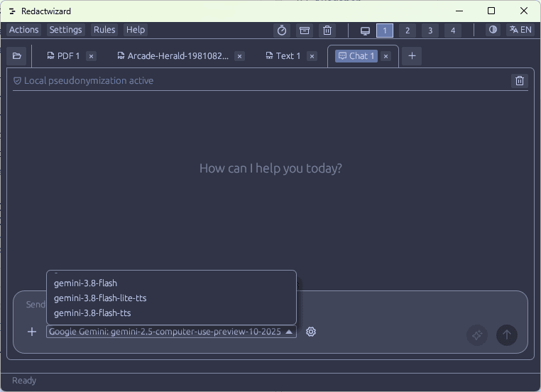Add a new tab with plus button
541x392 pixels.
pyautogui.click(x=412, y=56)
